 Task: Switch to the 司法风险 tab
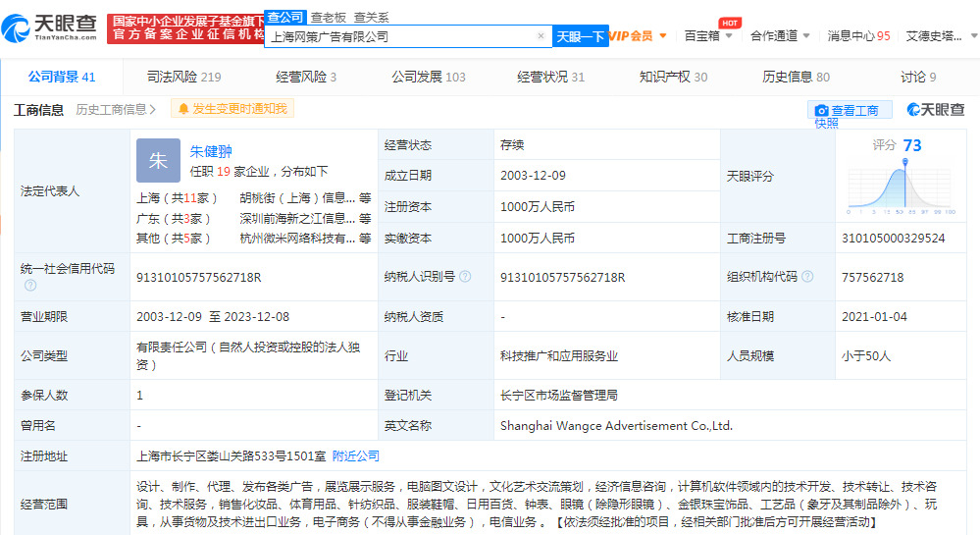(183, 77)
